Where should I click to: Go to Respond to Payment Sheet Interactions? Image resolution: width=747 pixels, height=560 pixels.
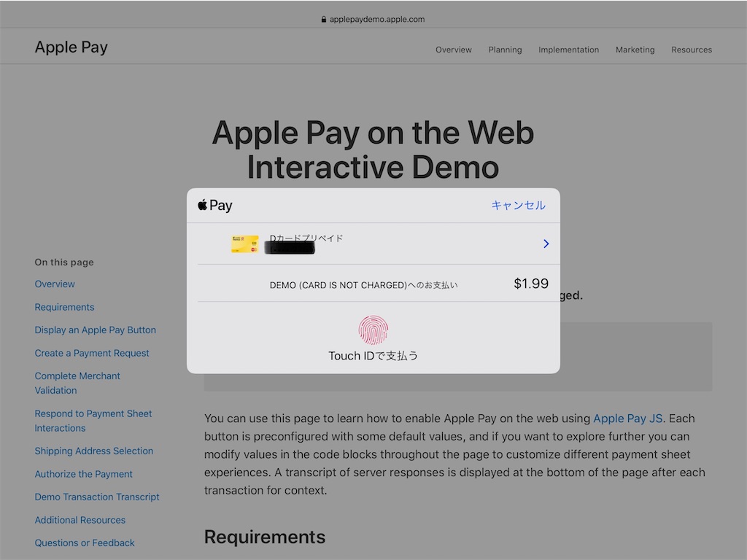click(x=93, y=421)
